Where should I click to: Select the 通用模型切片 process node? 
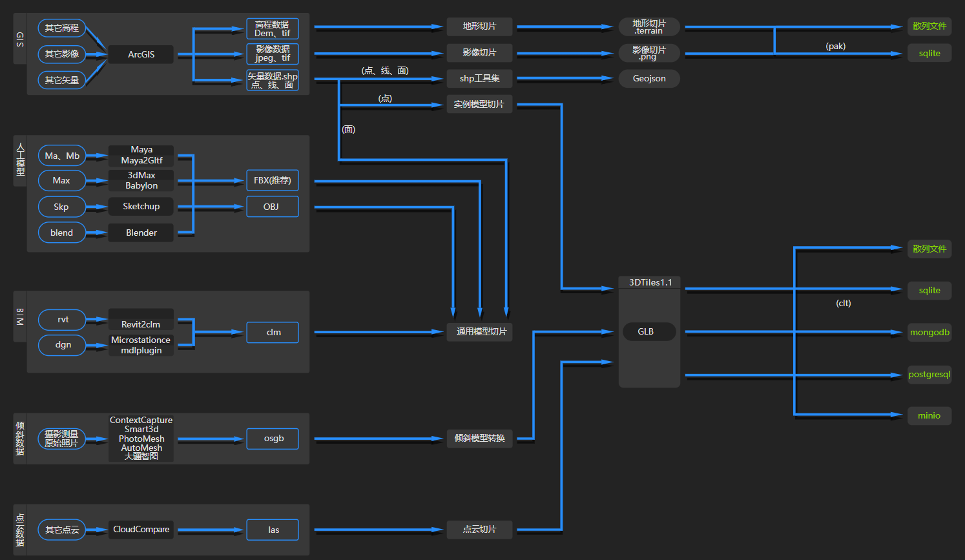[479, 332]
